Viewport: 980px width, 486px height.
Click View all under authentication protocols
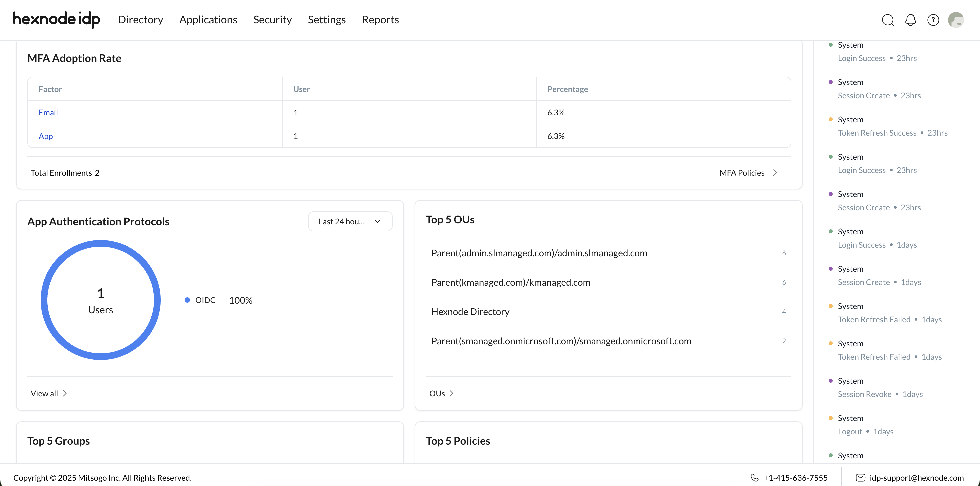click(x=44, y=393)
